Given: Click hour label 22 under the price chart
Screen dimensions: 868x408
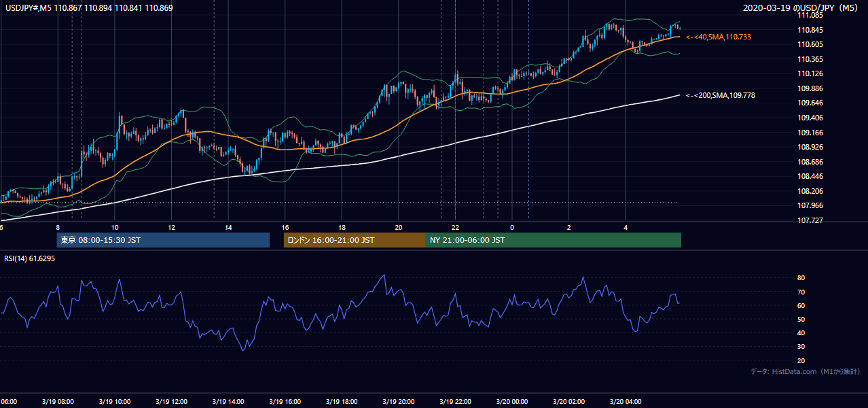Looking at the screenshot, I should pyautogui.click(x=455, y=227).
